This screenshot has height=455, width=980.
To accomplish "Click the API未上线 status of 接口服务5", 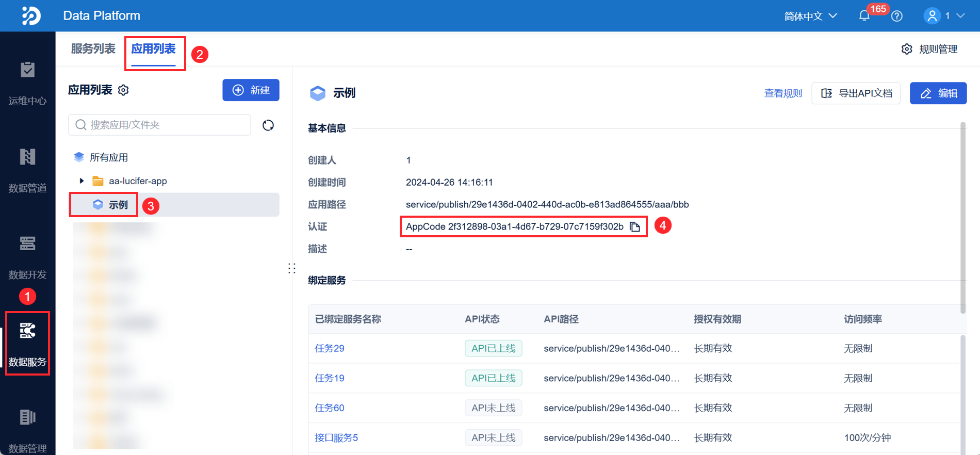I will pyautogui.click(x=493, y=438).
